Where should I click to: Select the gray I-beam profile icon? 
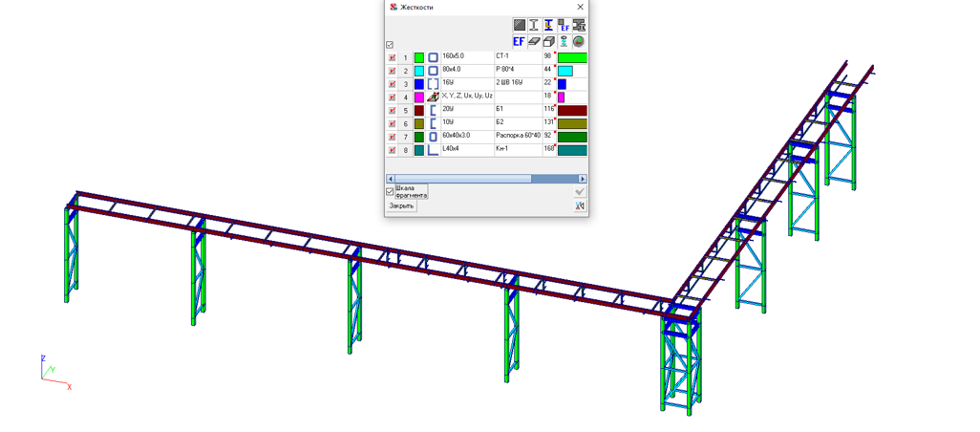pos(534,25)
